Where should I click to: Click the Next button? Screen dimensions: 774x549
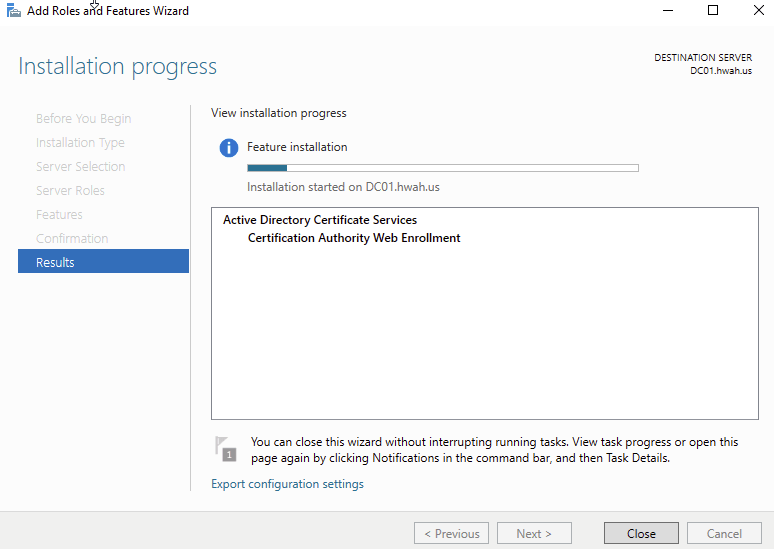click(534, 533)
